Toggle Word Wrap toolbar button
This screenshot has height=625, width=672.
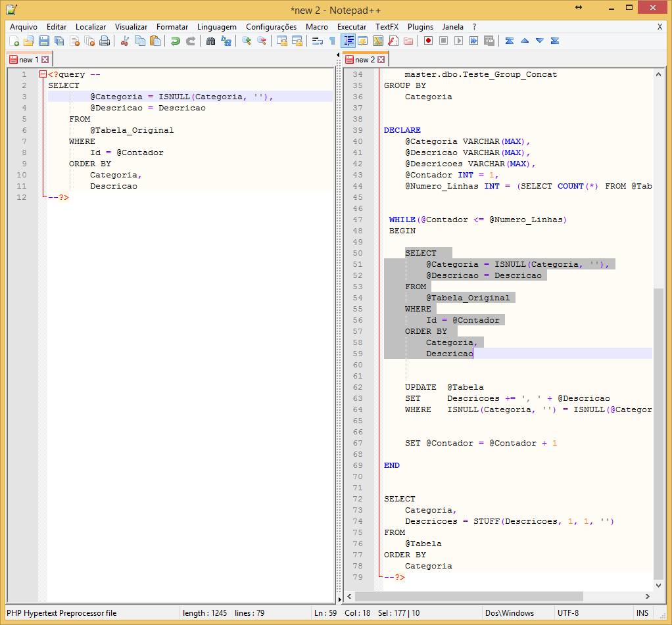318,41
